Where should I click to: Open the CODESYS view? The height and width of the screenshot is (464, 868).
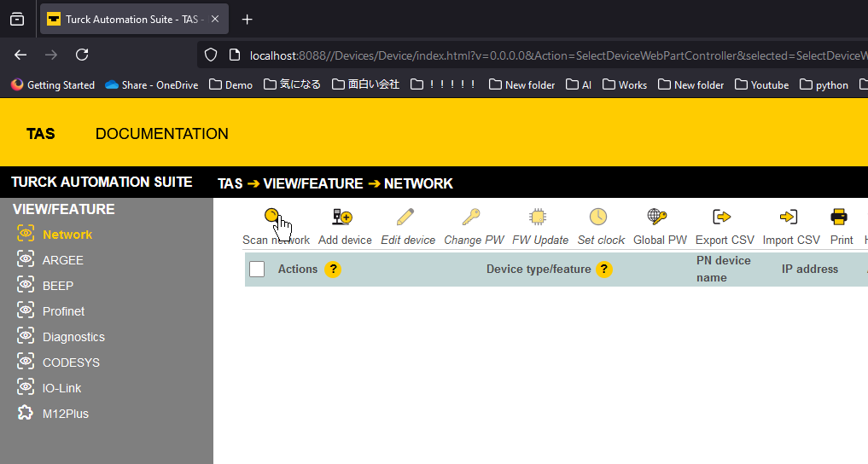(x=71, y=362)
